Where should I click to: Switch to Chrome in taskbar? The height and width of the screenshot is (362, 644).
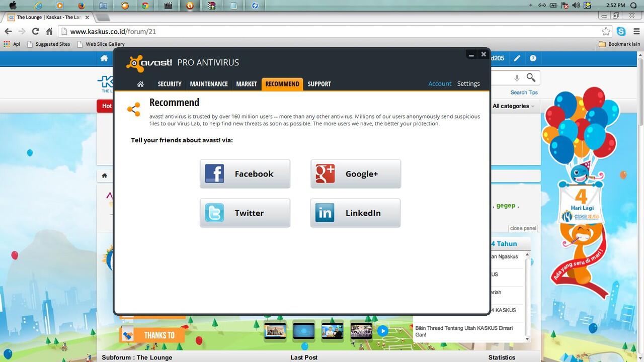point(145,6)
